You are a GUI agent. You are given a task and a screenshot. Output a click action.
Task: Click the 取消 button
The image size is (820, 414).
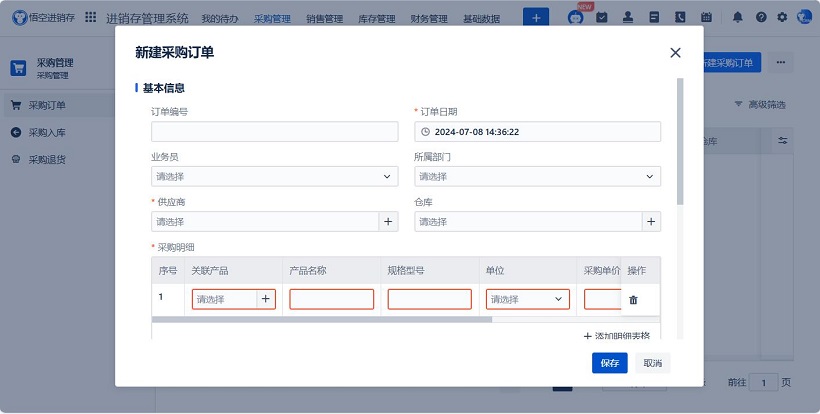(x=653, y=363)
